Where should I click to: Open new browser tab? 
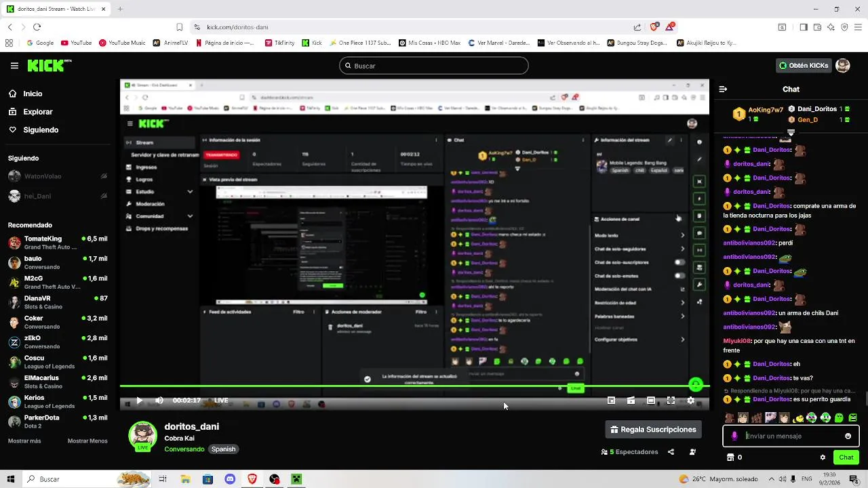[x=120, y=9]
